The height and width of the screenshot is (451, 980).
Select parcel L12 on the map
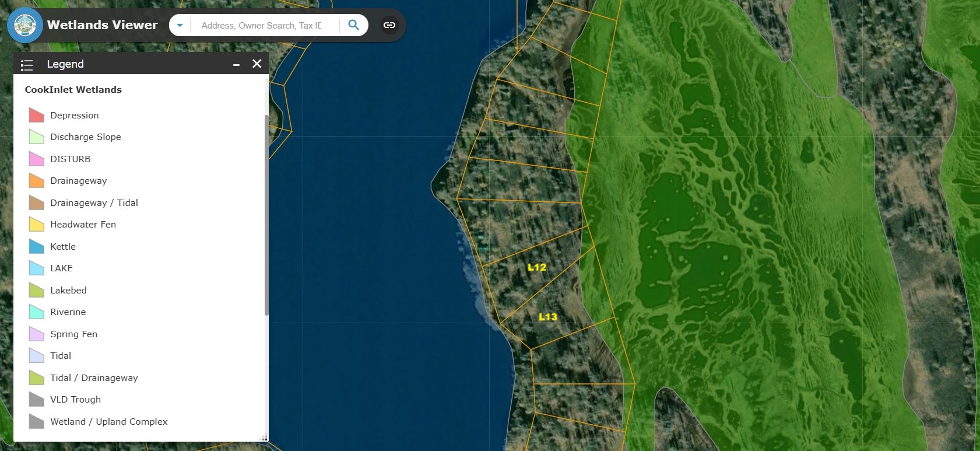(536, 267)
